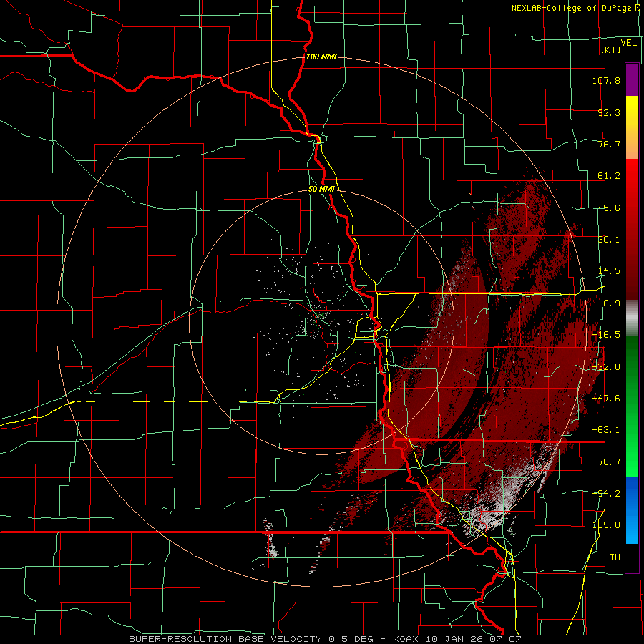Select the -63.1 legend value
This screenshot has height=644, width=644.
coord(606,430)
